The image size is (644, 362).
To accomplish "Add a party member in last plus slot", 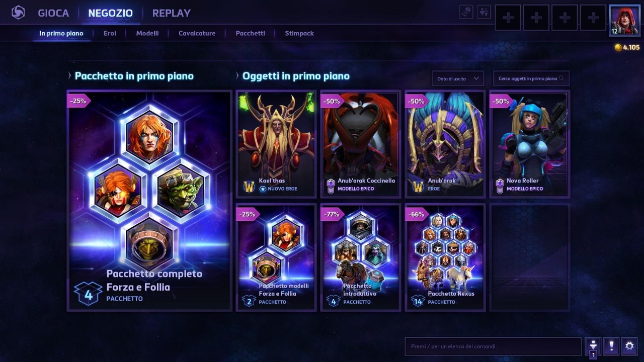I will click(593, 18).
